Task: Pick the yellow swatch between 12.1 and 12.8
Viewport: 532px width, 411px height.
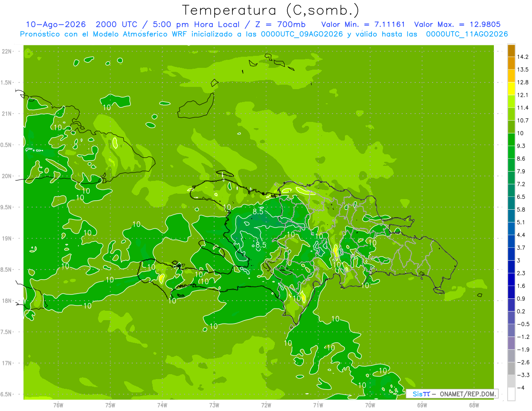Action: [x=511, y=88]
